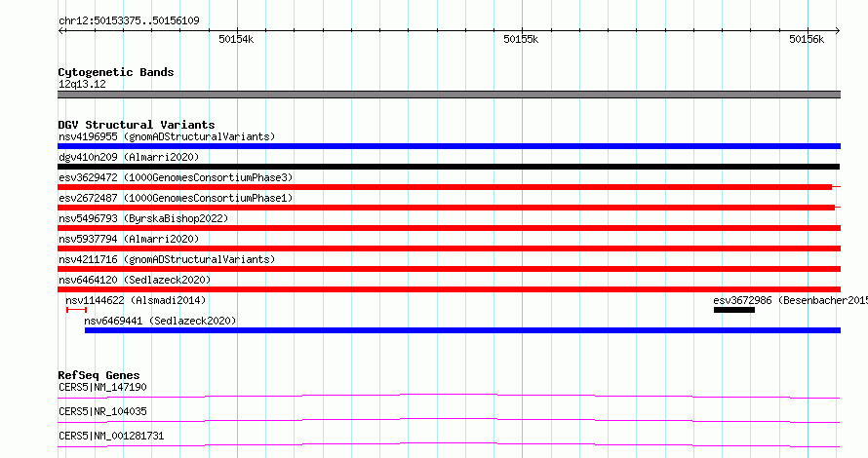Screen dimensions: 868x458
Task: Select the red nsv4211716 variant bar
Action: click(x=449, y=269)
